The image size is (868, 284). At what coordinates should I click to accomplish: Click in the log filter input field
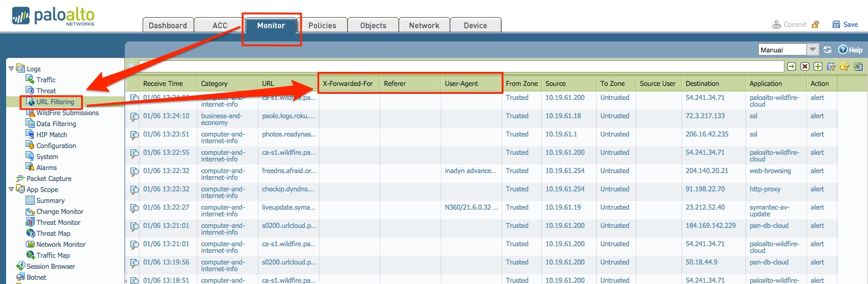(x=461, y=66)
